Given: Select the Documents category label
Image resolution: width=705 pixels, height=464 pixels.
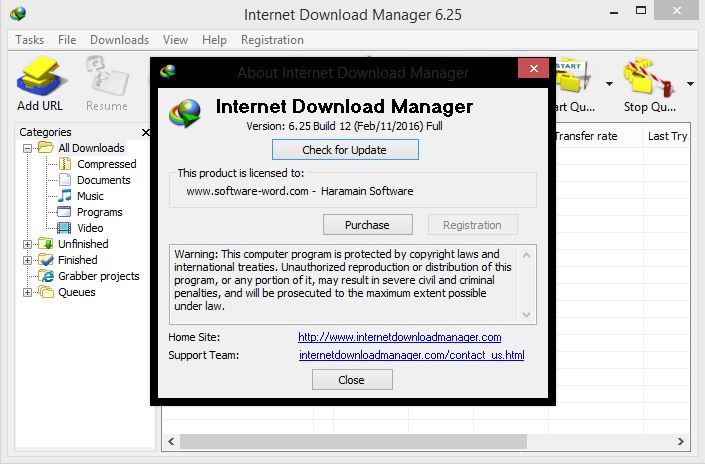Looking at the screenshot, I should coord(103,180).
